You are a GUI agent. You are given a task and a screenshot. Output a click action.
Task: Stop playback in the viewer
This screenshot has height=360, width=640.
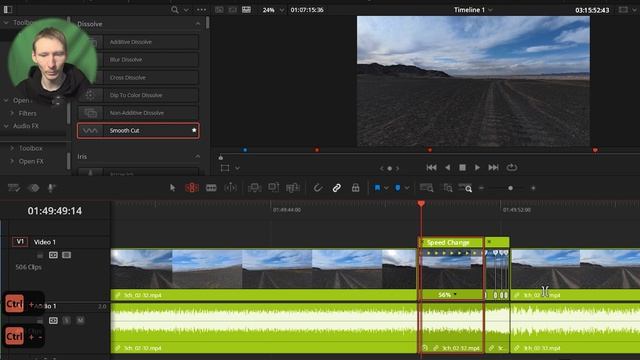coord(462,167)
